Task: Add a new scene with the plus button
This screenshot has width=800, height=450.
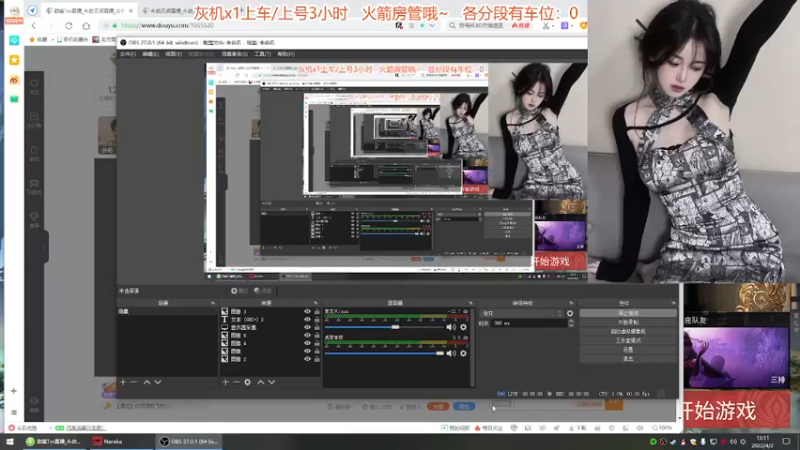Action: (x=122, y=382)
